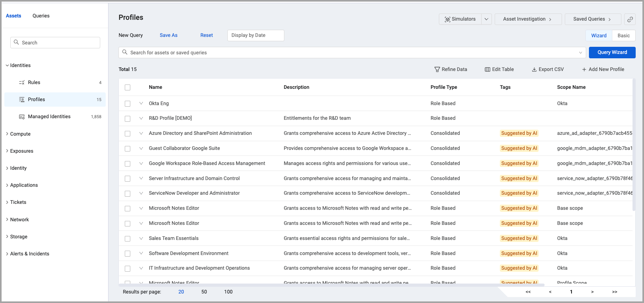Expand the Sales Team Essentials row details
The image size is (644, 303).
click(x=141, y=238)
